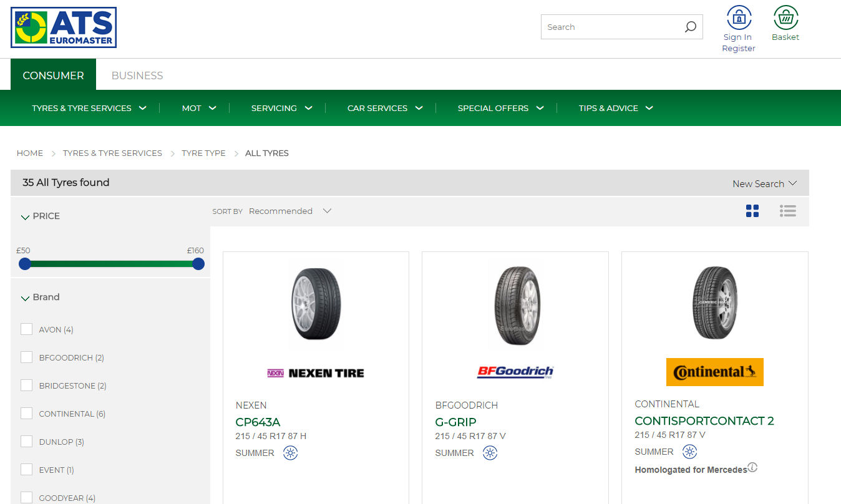The width and height of the screenshot is (841, 504).
Task: Click the green price range track
Action: (112, 264)
